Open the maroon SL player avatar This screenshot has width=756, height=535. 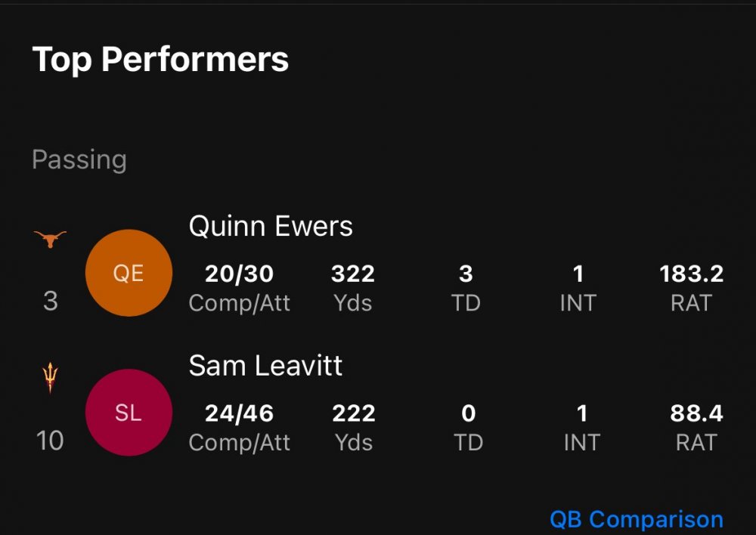click(x=129, y=413)
